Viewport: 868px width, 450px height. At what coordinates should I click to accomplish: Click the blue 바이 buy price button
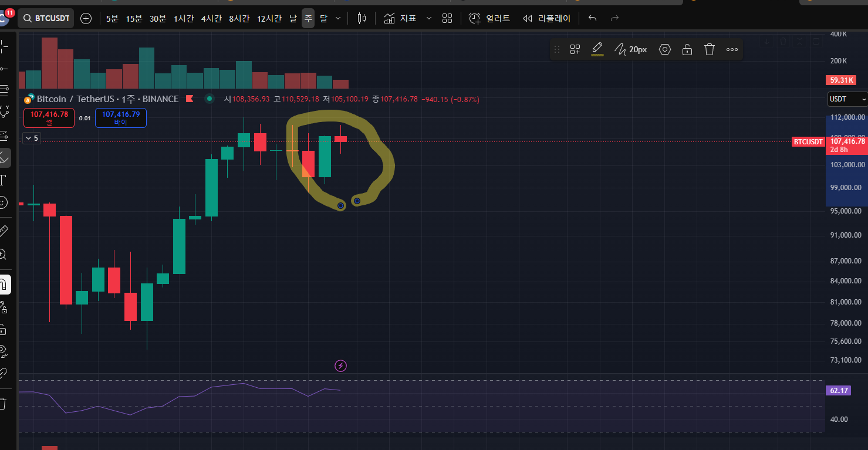tap(120, 118)
